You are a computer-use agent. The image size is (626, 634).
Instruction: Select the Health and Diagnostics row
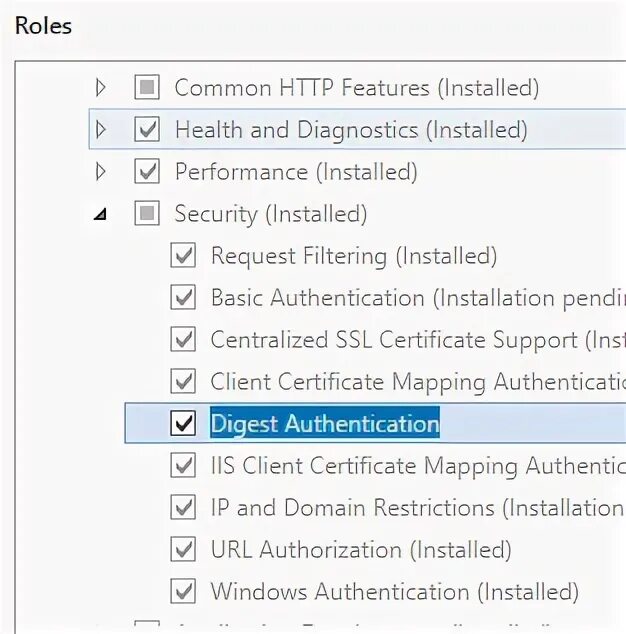350,130
